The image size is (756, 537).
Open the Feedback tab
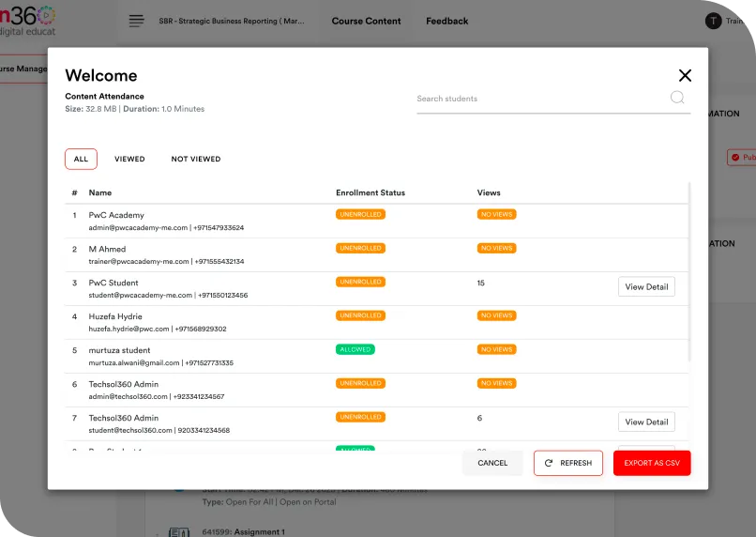(x=447, y=22)
